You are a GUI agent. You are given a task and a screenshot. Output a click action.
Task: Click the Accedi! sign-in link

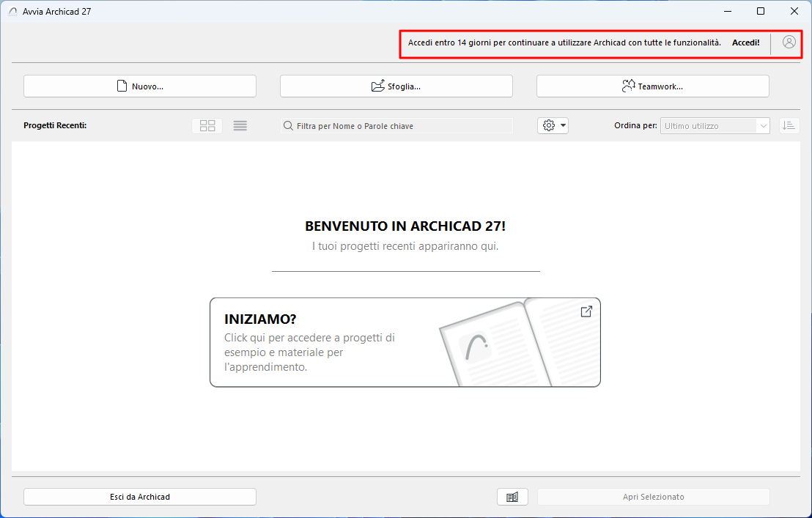coord(746,43)
